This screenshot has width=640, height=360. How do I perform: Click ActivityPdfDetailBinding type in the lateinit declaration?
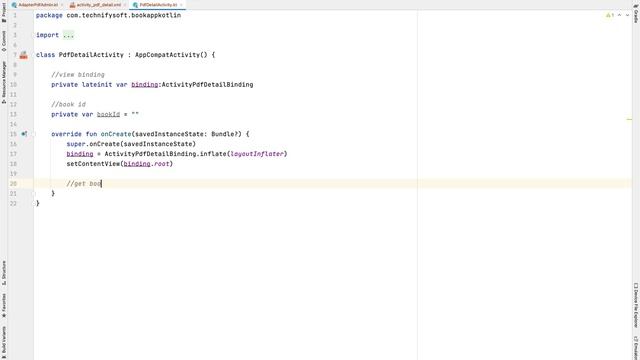[x=207, y=84]
